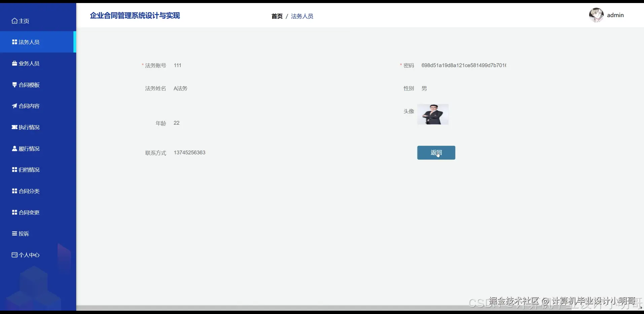Click the 法务人员 breadcrumb link

(x=301, y=16)
